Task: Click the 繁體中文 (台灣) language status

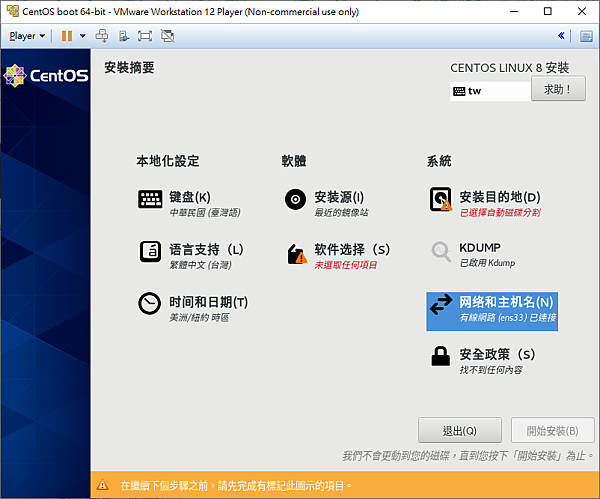Action: tap(201, 265)
